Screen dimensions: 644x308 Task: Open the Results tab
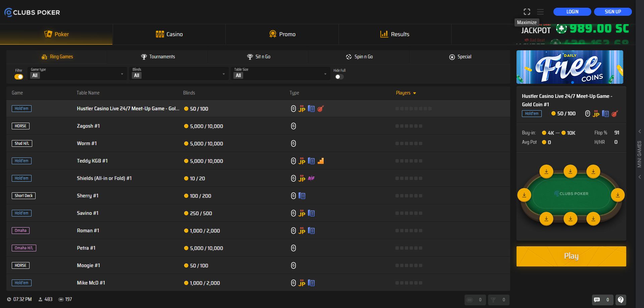[x=395, y=34]
